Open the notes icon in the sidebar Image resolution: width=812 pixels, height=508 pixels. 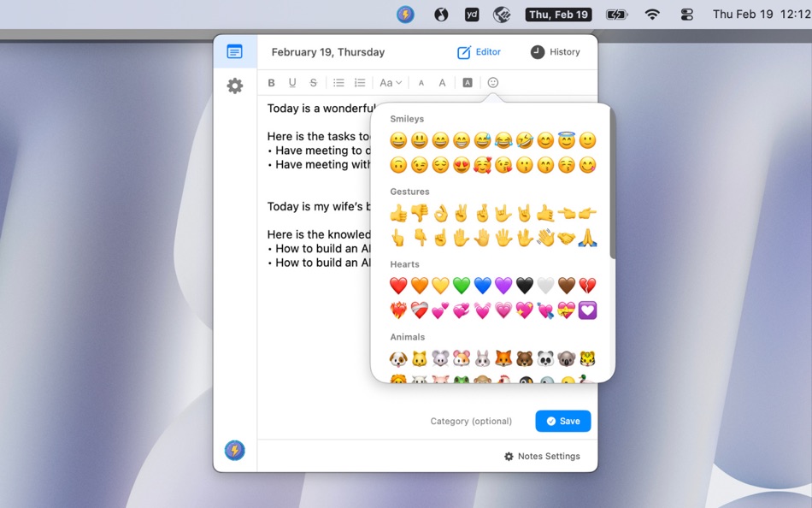(x=235, y=51)
